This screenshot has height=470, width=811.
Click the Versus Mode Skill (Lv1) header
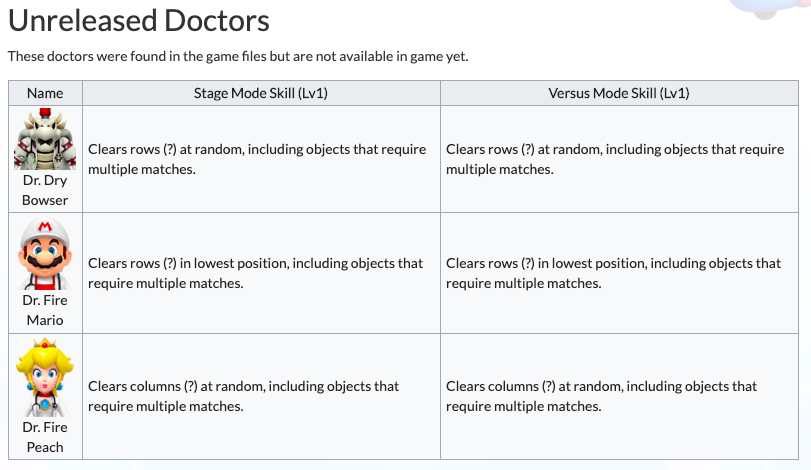click(619, 93)
